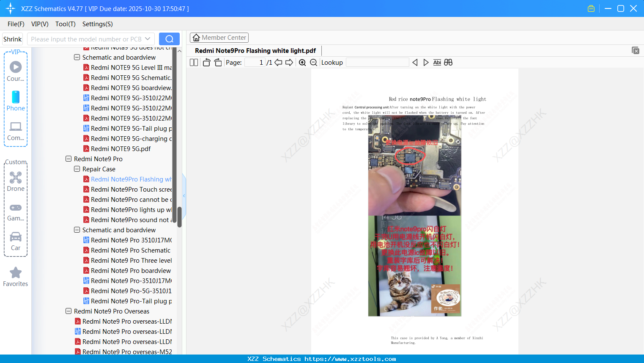
Task: Click the scroll-up arrow of tree scrollbar
Action: pos(179,51)
